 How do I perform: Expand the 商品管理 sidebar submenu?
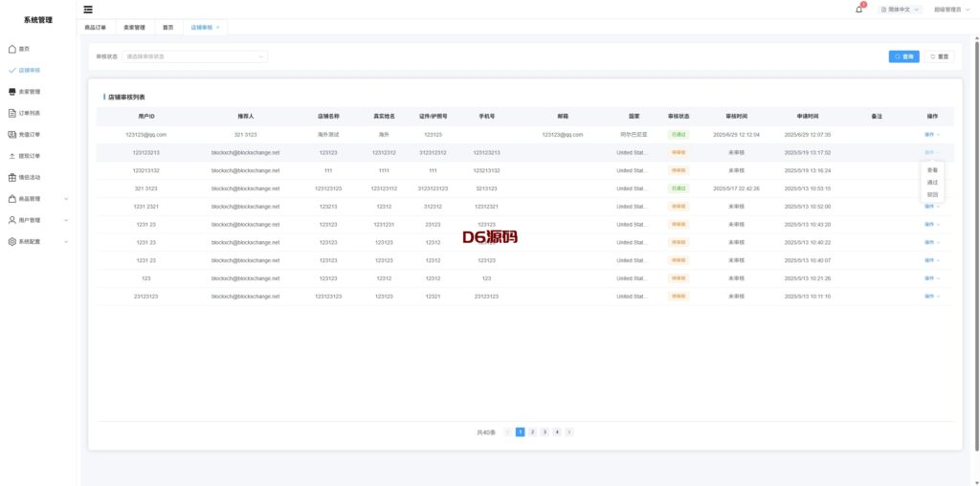pyautogui.click(x=65, y=199)
